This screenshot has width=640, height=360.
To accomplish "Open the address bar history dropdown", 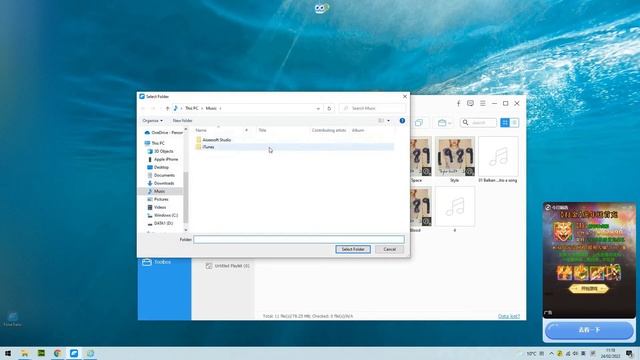I will (x=318, y=109).
